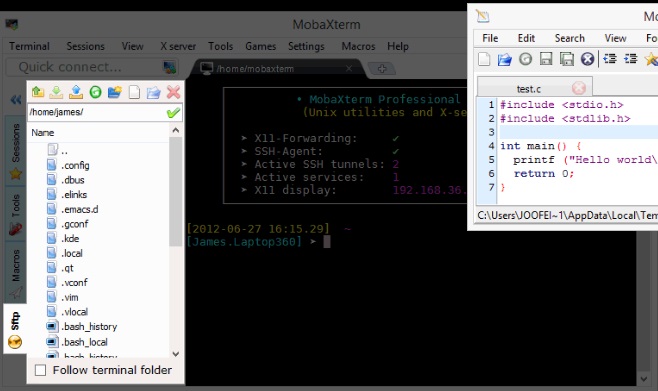Close the /home/mobaxterm terminal tab
This screenshot has height=391, width=658.
349,68
